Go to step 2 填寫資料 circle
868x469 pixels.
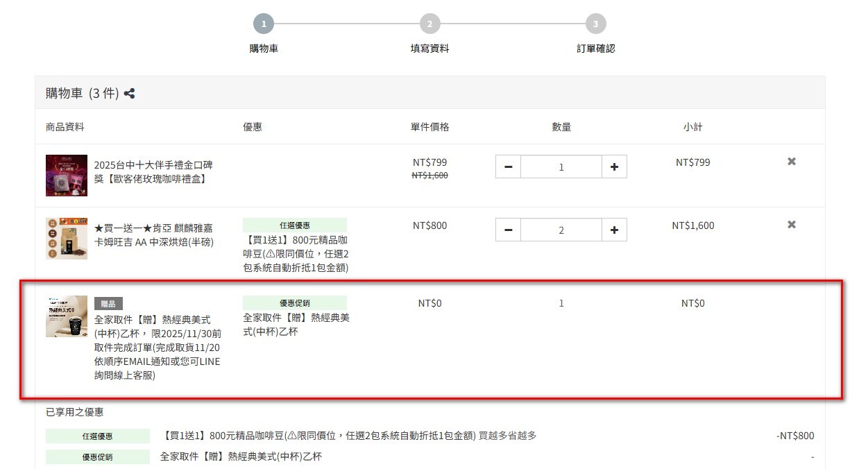429,24
